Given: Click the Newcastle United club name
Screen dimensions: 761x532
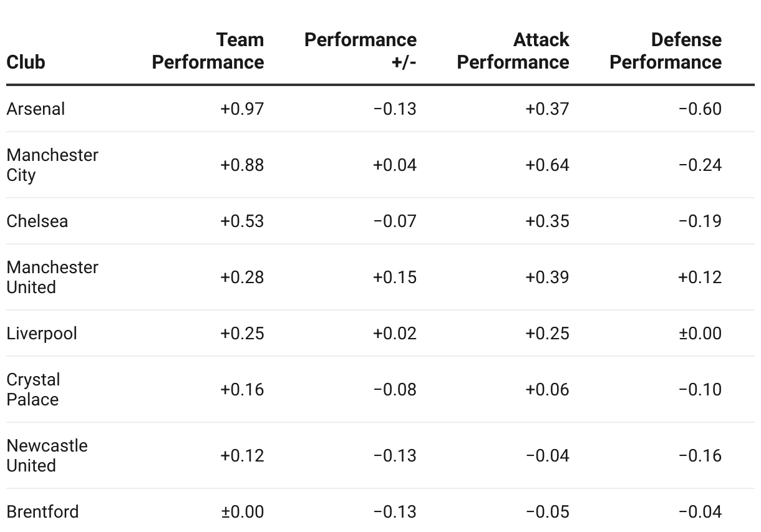Looking at the screenshot, I should (47, 455).
